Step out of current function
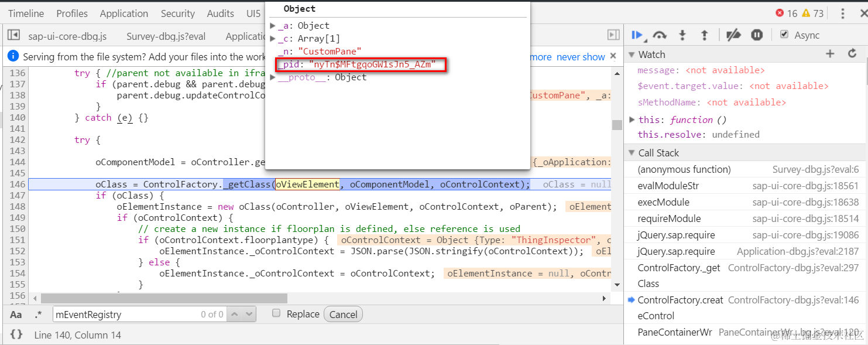 705,35
